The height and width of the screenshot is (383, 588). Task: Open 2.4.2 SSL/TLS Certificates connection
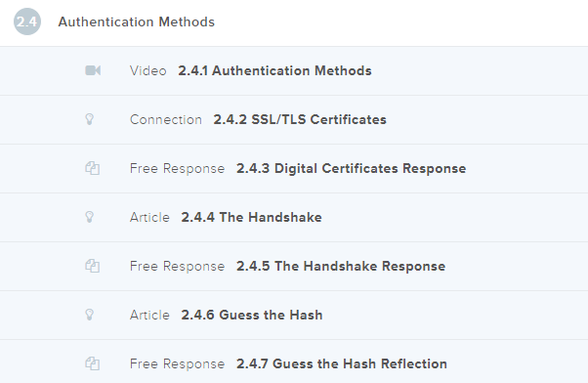click(x=300, y=119)
